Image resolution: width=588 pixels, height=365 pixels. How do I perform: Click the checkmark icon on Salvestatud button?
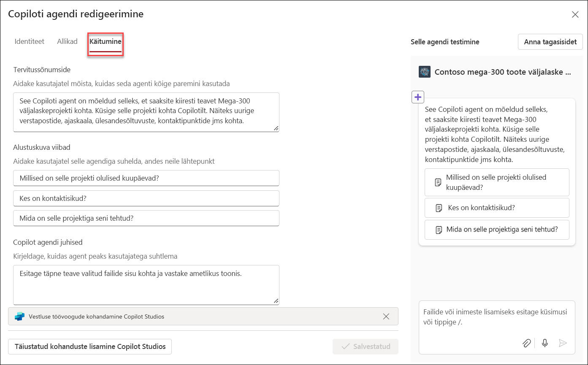tap(345, 346)
